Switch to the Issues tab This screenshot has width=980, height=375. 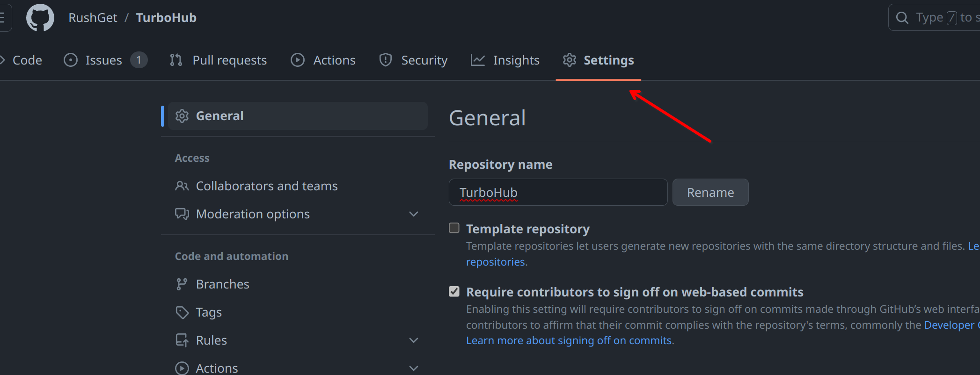[105, 60]
